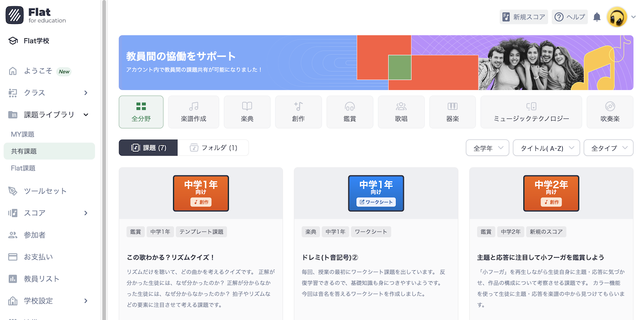Open the ミュージックテクノロジー category
Viewport: 644px width, 320px height.
coord(531,112)
